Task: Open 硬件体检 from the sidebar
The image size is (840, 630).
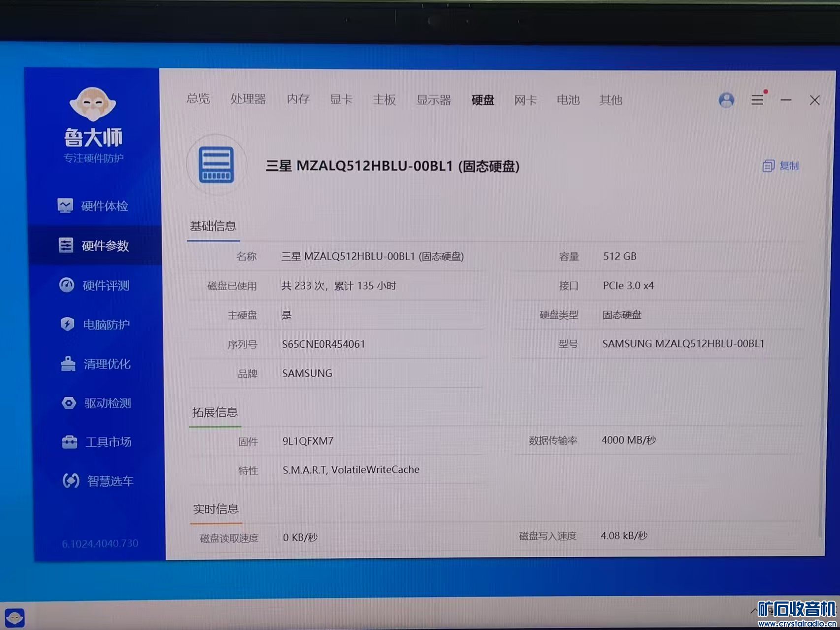Action: coord(93,205)
